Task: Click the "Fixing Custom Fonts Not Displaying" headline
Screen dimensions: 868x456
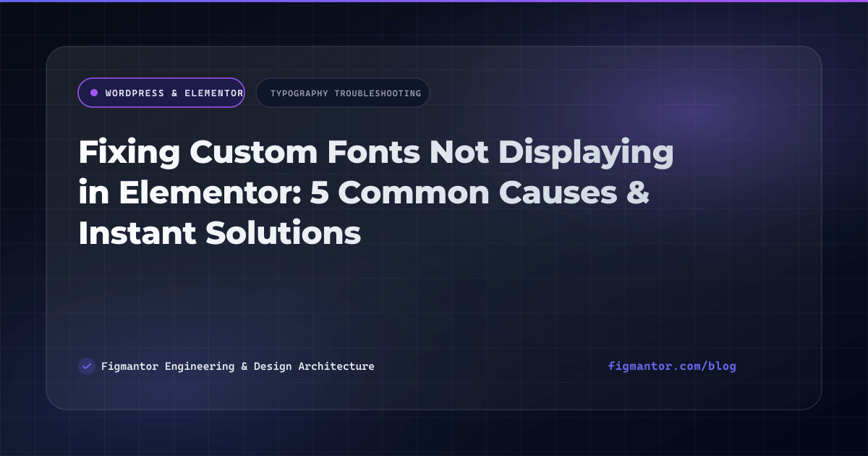Action: coord(375,194)
